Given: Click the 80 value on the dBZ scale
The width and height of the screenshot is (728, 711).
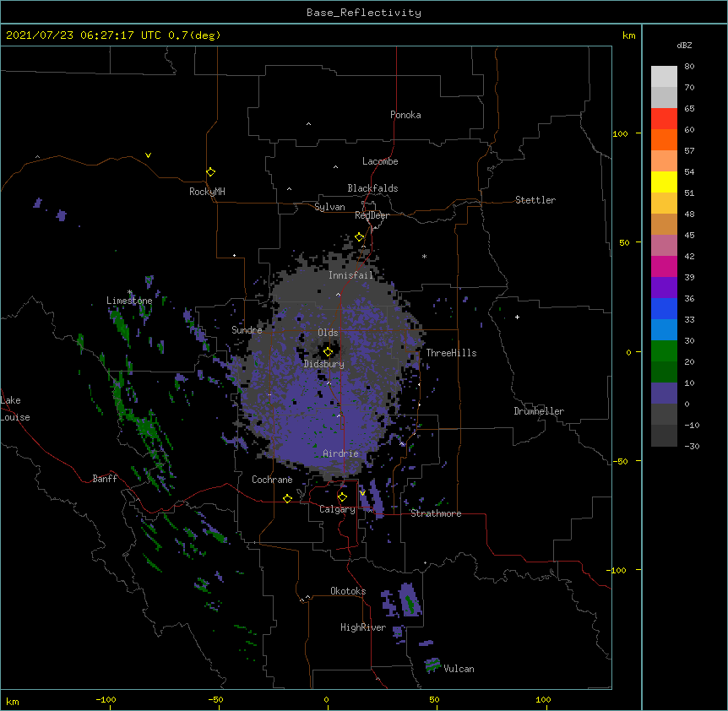Looking at the screenshot, I should (689, 66).
